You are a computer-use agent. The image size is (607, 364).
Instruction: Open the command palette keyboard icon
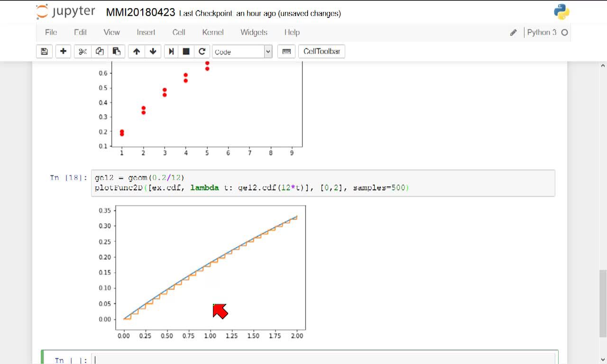coord(286,51)
